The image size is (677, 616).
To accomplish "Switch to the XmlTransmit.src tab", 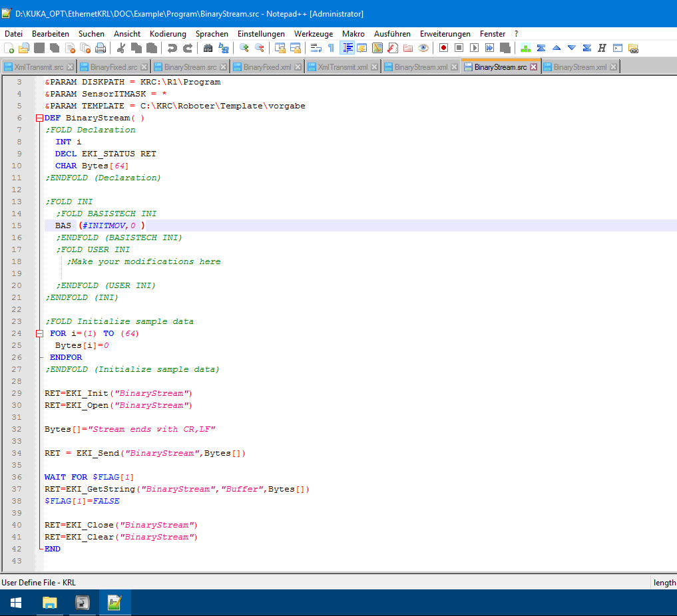I will pyautogui.click(x=39, y=67).
